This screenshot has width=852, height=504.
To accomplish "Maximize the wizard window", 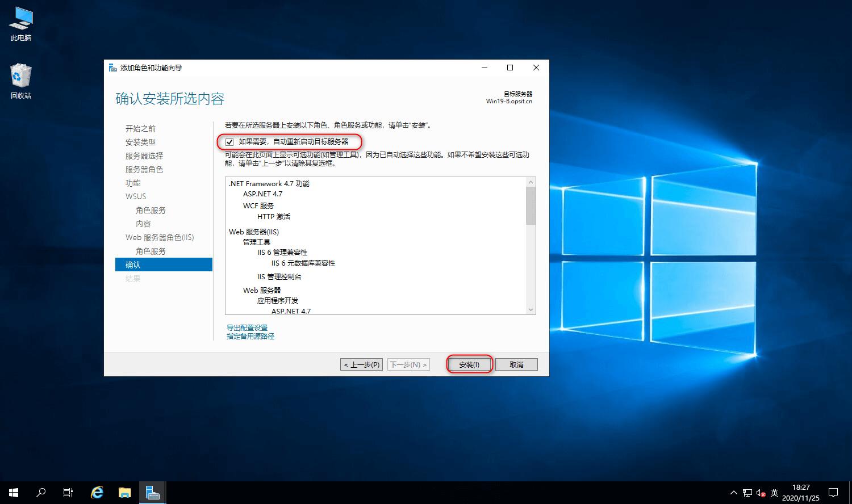I will (x=510, y=68).
